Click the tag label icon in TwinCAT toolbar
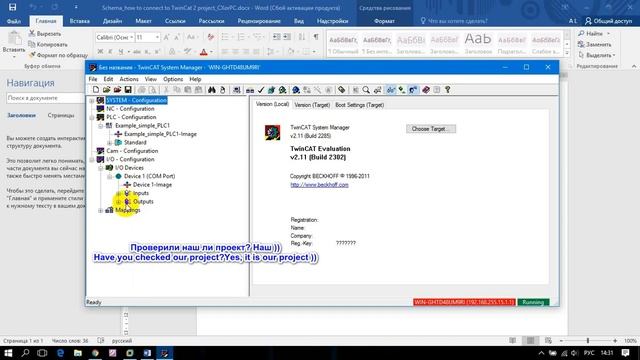The height and width of the screenshot is (360, 640). point(342,90)
